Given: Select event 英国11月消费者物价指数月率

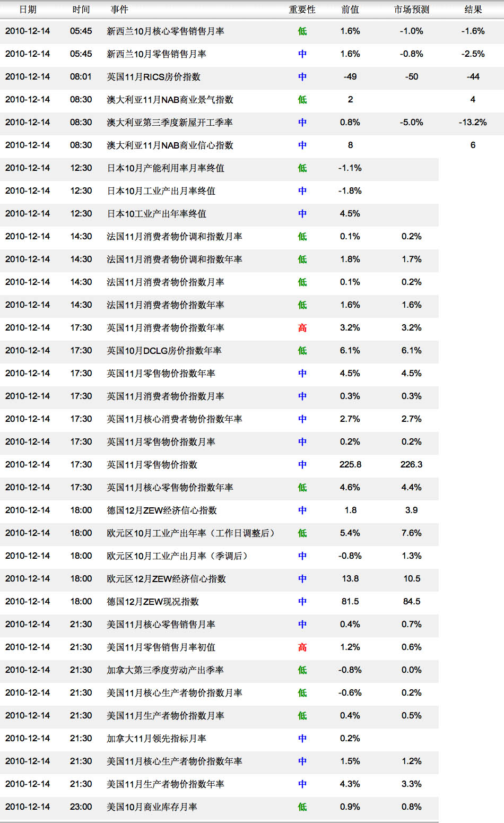Looking at the screenshot, I should click(x=166, y=396).
